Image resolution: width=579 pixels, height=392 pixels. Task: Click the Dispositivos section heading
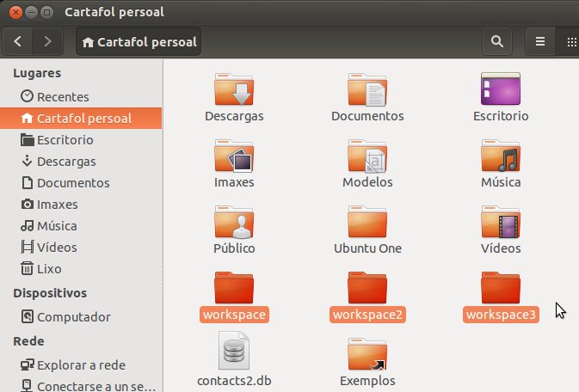coord(50,293)
